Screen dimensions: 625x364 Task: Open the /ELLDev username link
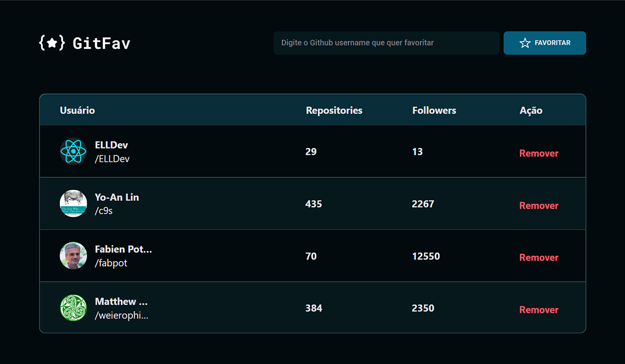click(112, 159)
